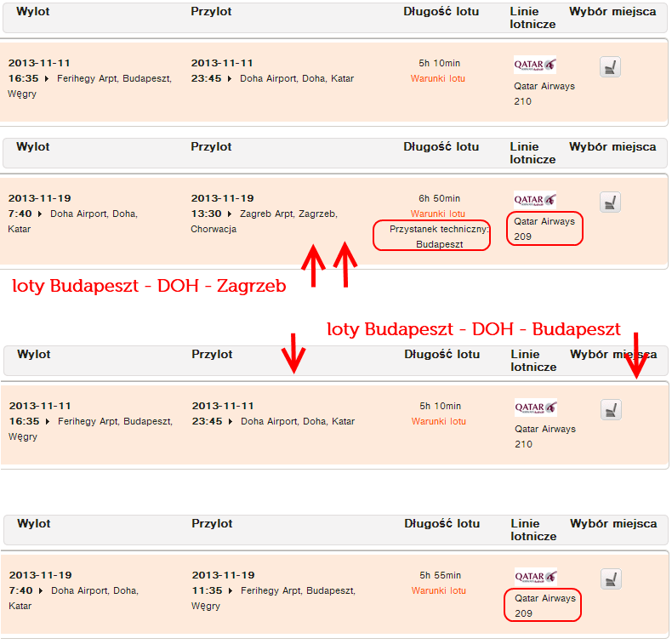The height and width of the screenshot is (644, 672).
Task: Click Qatar logo on the 5h 55min flight
Action: [535, 577]
